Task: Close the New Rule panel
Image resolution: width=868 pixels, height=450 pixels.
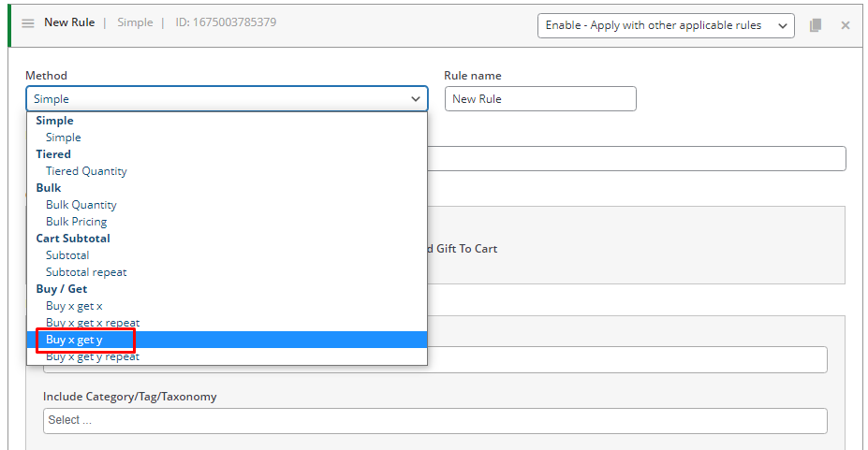Action: [x=846, y=25]
